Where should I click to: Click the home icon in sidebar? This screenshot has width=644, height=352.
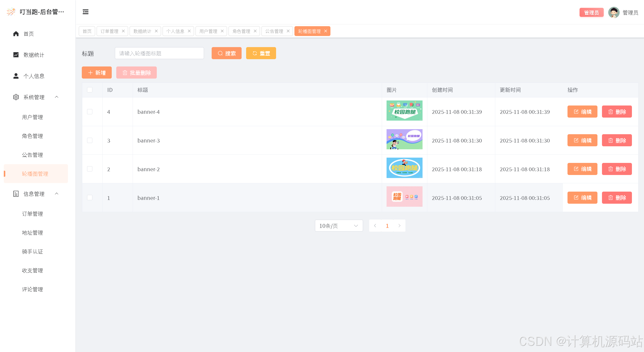(16, 34)
